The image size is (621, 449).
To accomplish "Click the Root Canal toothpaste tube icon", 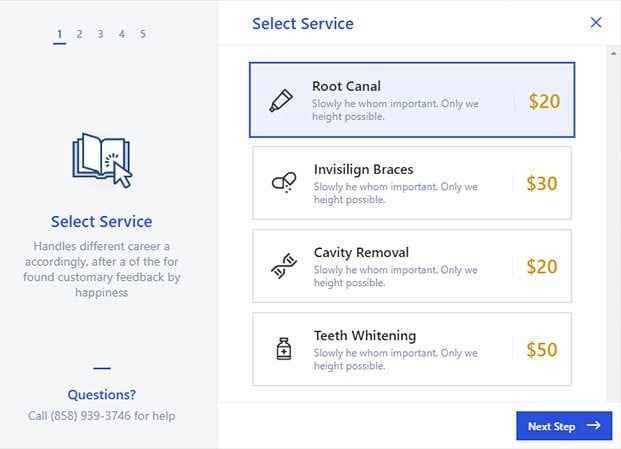I will pos(280,101).
